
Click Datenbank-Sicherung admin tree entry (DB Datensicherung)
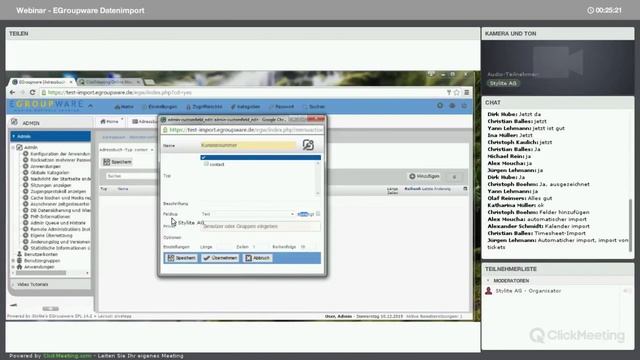click(57, 210)
